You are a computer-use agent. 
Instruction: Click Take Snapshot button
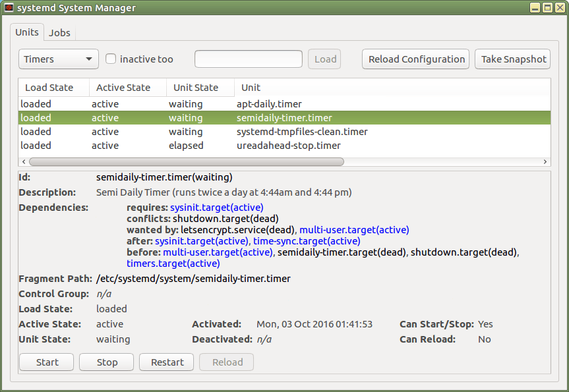513,59
